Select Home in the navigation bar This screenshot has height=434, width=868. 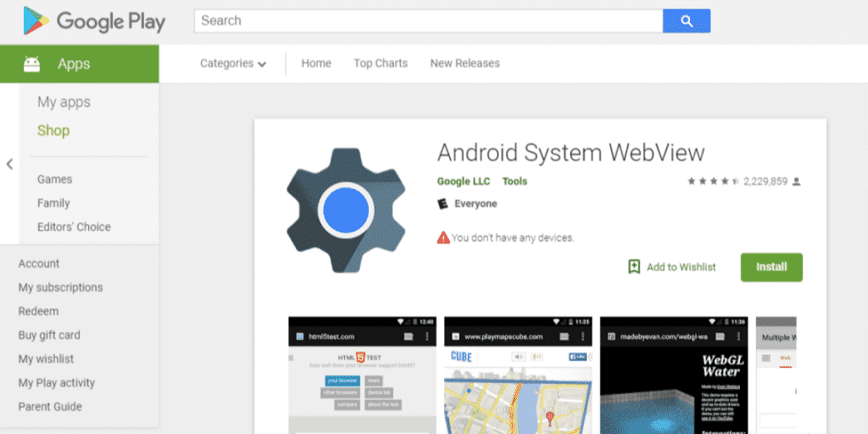point(316,64)
